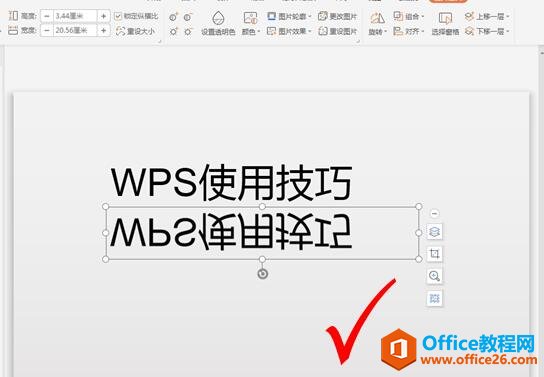Click the rotation handle below selected image
The height and width of the screenshot is (377, 544).
pos(263,274)
